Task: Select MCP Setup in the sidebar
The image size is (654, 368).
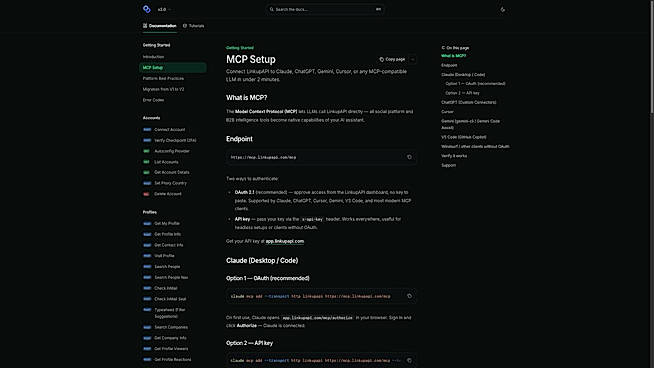Action: 173,68
